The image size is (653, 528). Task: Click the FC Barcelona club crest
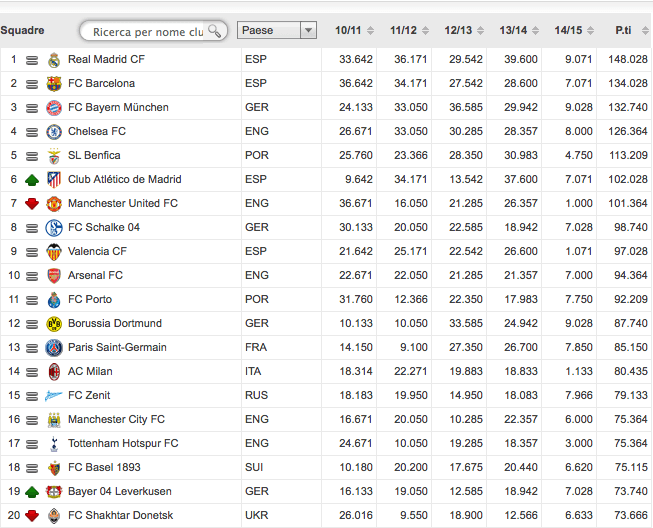54,84
